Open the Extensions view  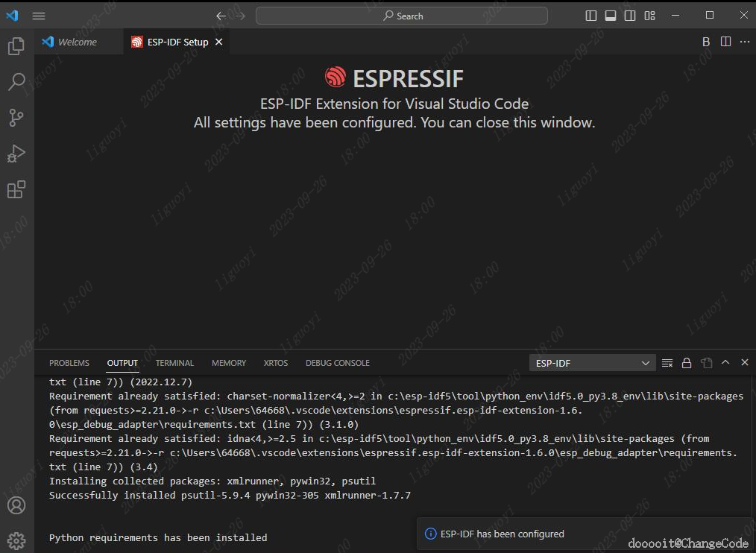pyautogui.click(x=16, y=189)
